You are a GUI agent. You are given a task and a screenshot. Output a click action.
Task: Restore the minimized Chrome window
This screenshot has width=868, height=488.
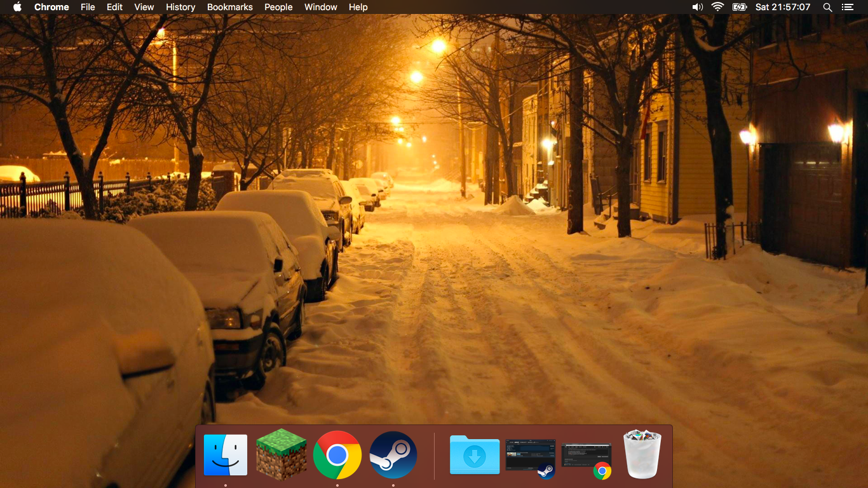(587, 460)
